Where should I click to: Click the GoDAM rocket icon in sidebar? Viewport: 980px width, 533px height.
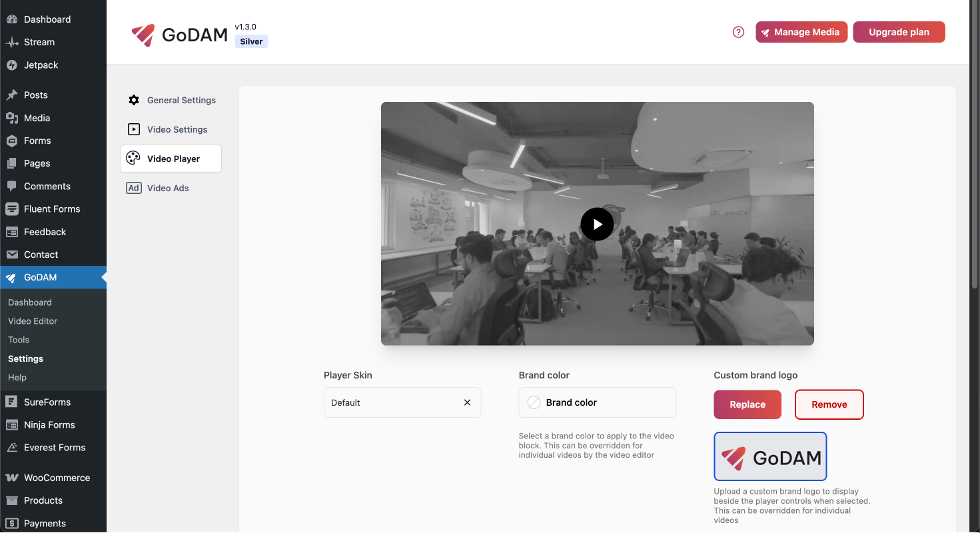pyautogui.click(x=12, y=278)
